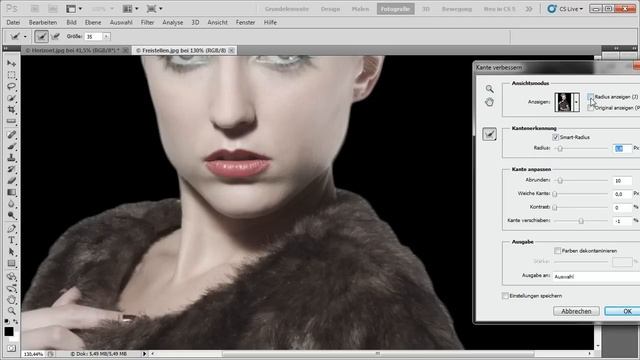Select the Move tool in the toolbox
This screenshot has height=360, width=640.
tap(11, 64)
